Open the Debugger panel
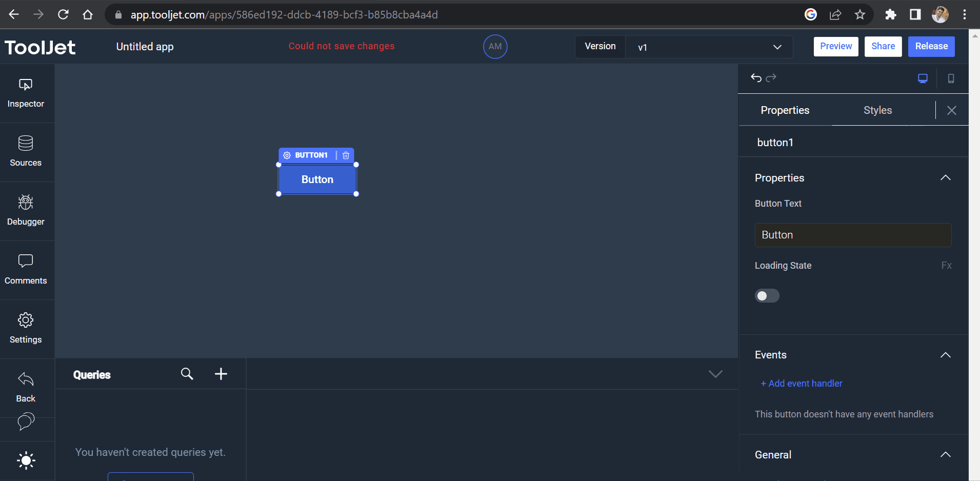This screenshot has width=980, height=481. point(26,211)
